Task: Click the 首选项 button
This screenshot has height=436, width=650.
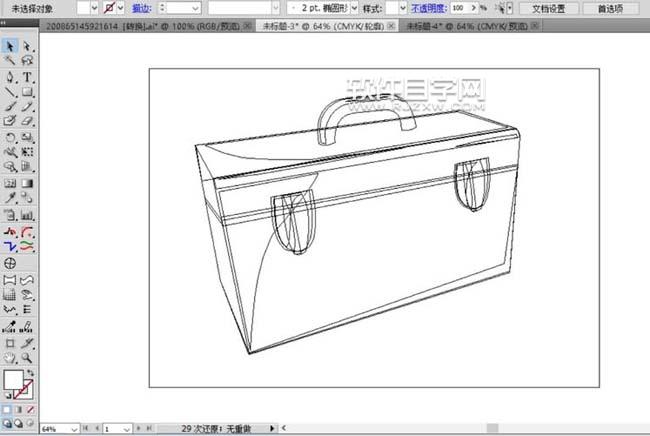Action: click(610, 7)
